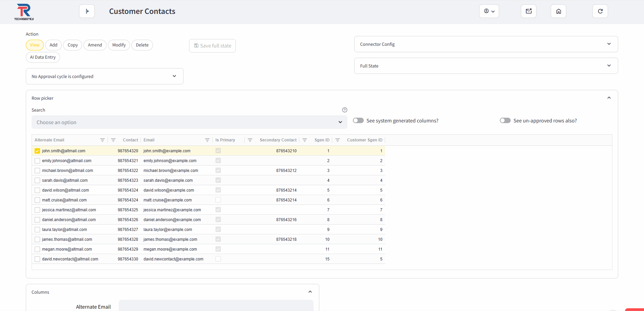Check the emily.johnson@altmail.com row checkbox
The image size is (644, 311).
click(37, 161)
